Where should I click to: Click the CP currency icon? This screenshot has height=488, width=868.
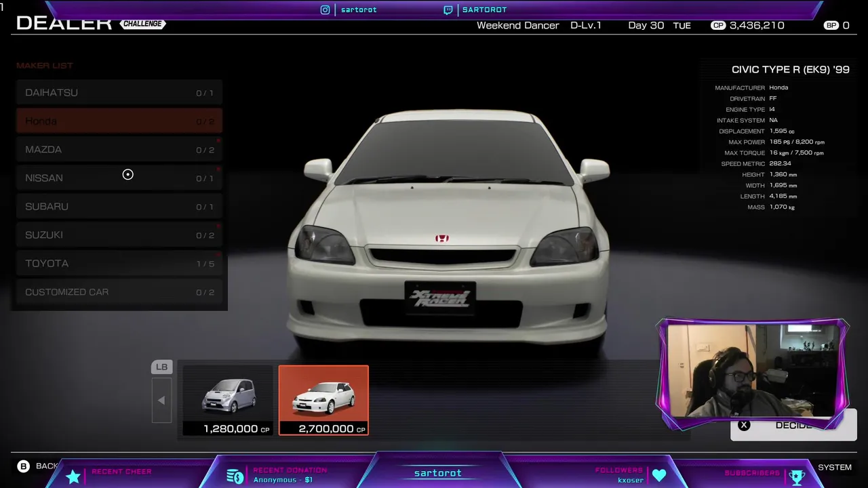coord(718,25)
